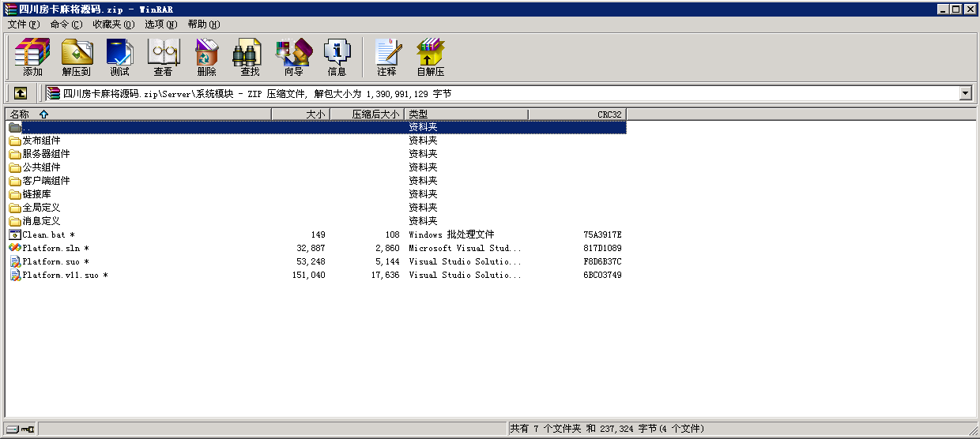
Task: Click the Clean.bat file entry
Action: [44, 235]
